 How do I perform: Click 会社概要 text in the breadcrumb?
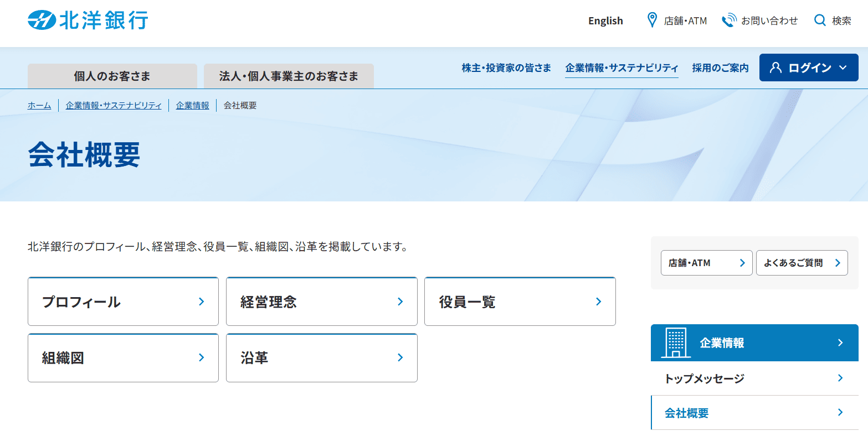click(240, 105)
